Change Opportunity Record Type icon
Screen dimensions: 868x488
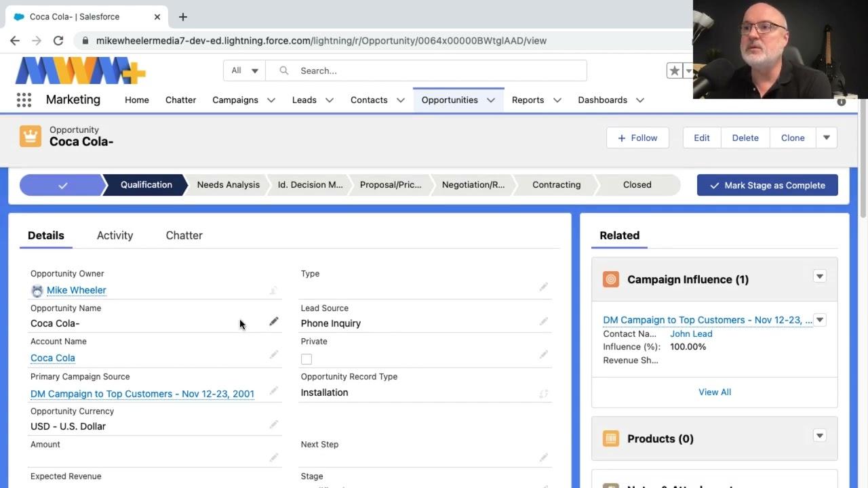pos(544,393)
